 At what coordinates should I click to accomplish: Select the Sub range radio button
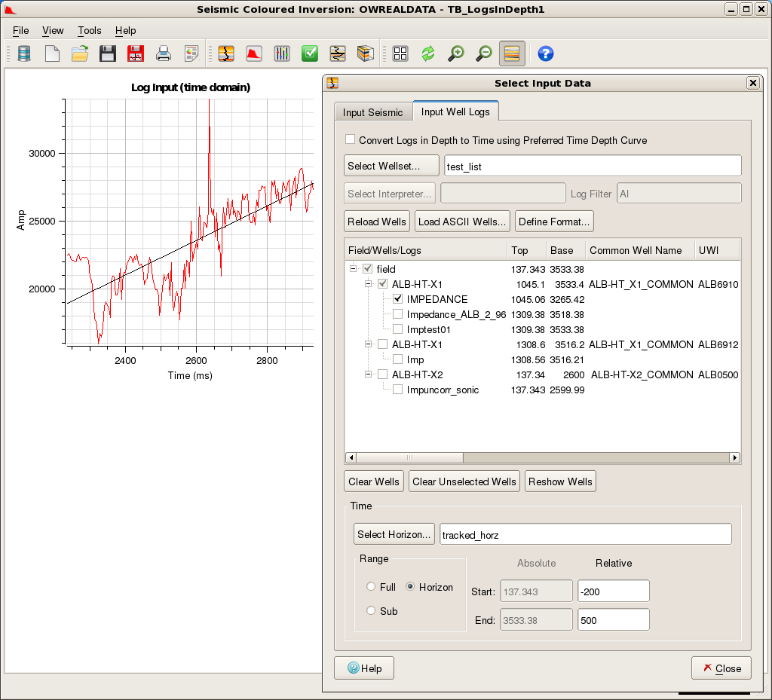tap(371, 610)
